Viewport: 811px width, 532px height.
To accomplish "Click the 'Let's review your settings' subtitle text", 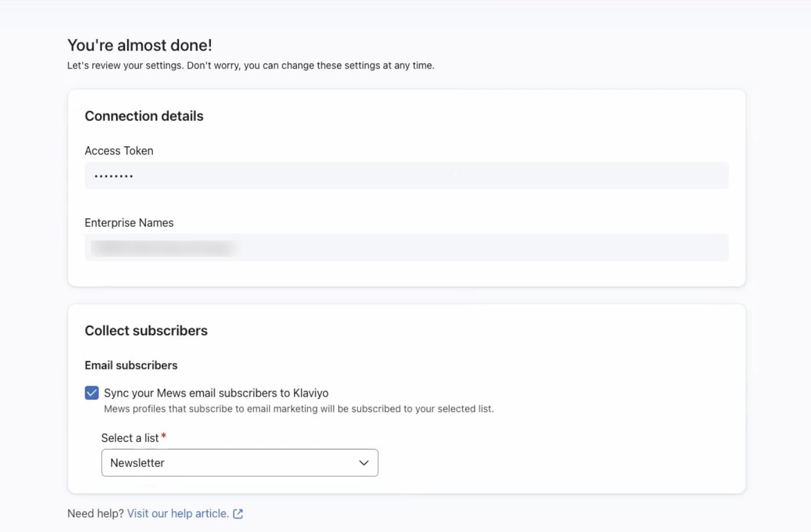I will coord(250,66).
